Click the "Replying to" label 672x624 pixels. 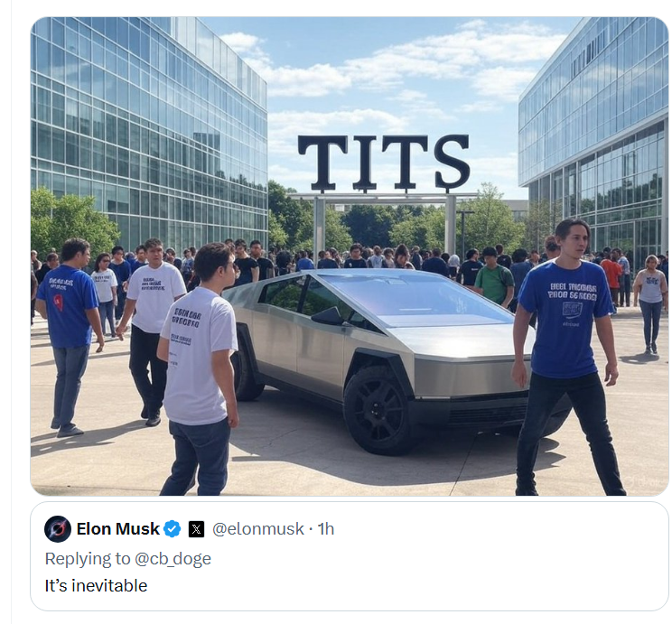coord(88,559)
